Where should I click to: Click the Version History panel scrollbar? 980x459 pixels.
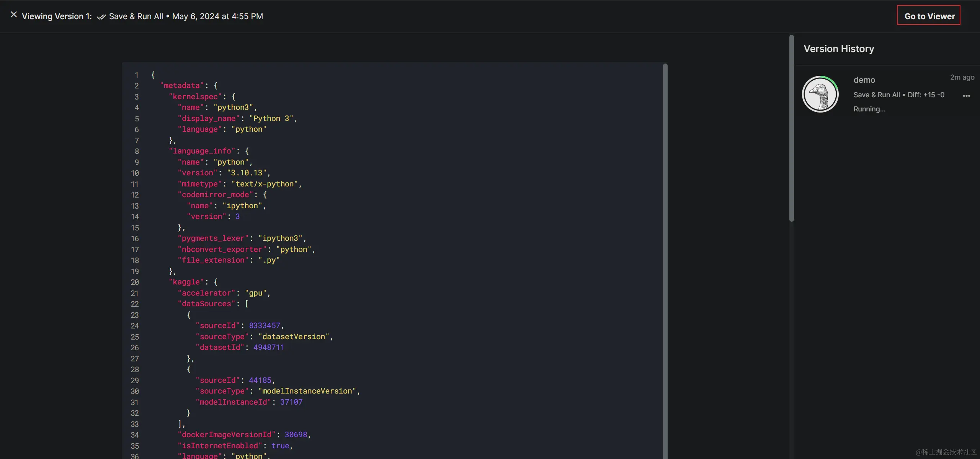(791, 128)
